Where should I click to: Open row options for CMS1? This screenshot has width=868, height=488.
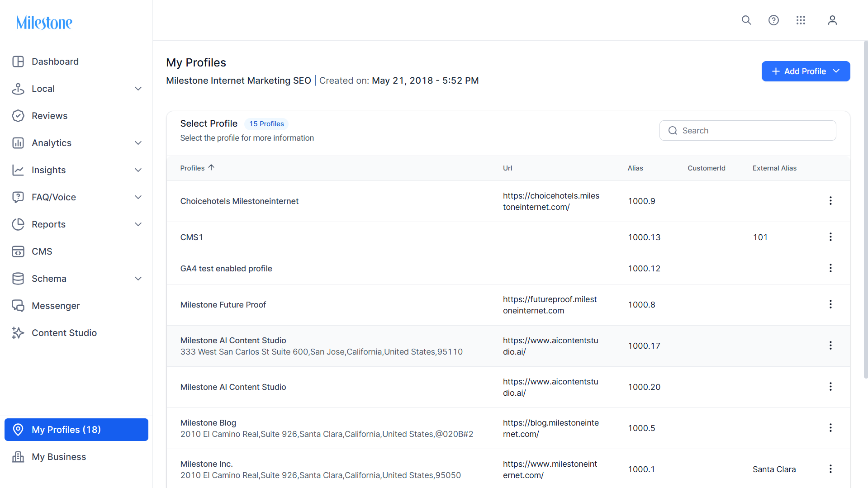[x=830, y=237]
